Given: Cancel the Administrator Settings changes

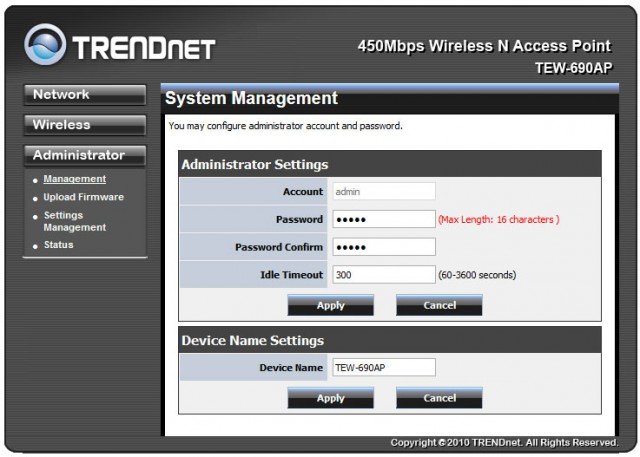Looking at the screenshot, I should (x=439, y=305).
